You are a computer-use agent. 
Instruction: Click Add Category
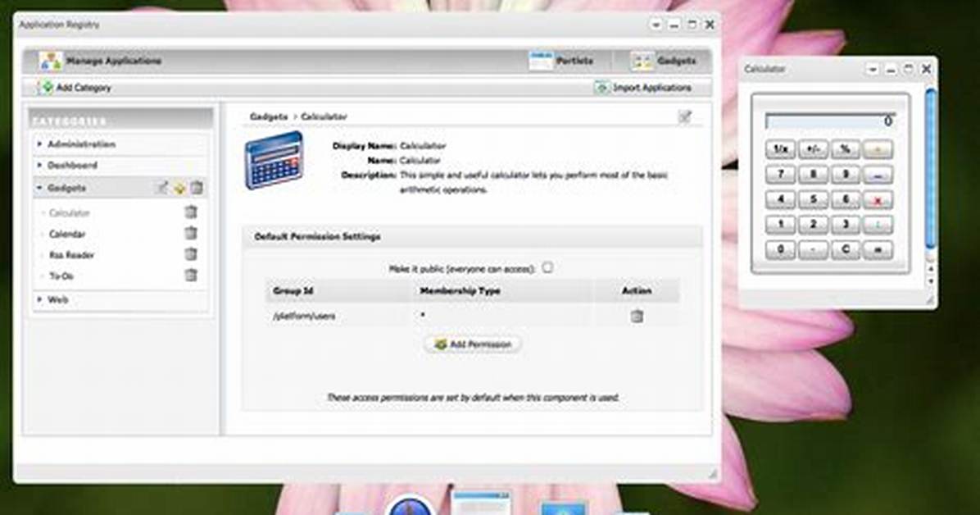(x=75, y=88)
